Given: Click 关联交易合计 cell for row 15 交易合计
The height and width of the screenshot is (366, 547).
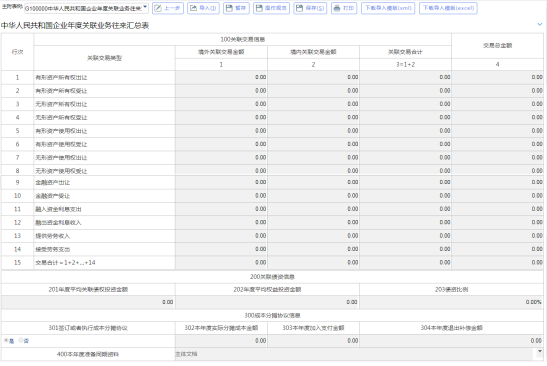Looking at the screenshot, I should click(405, 263).
